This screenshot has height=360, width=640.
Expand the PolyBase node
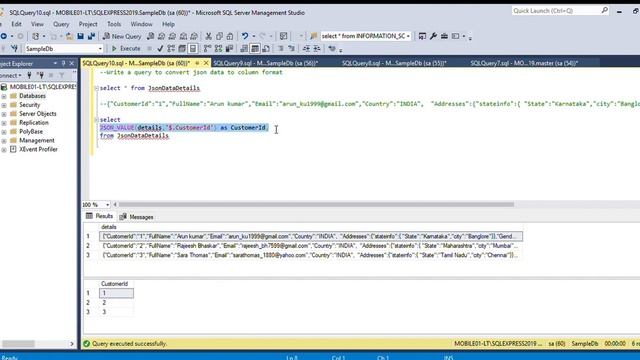(4, 132)
